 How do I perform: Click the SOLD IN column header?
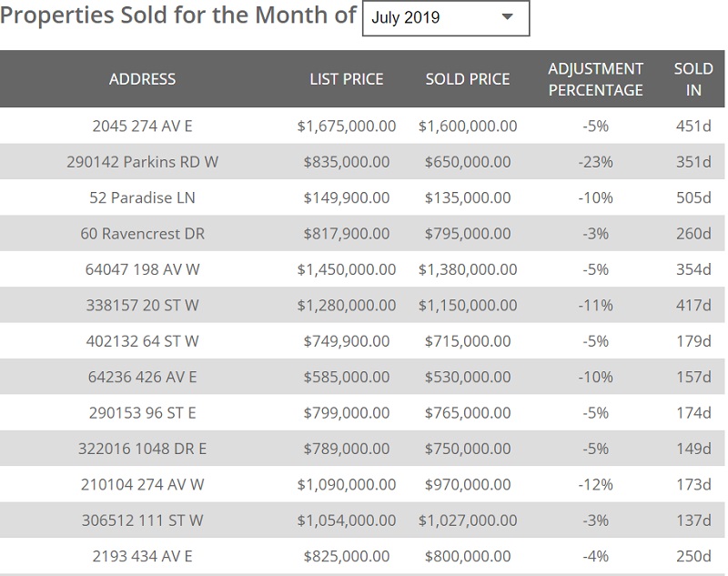point(693,79)
